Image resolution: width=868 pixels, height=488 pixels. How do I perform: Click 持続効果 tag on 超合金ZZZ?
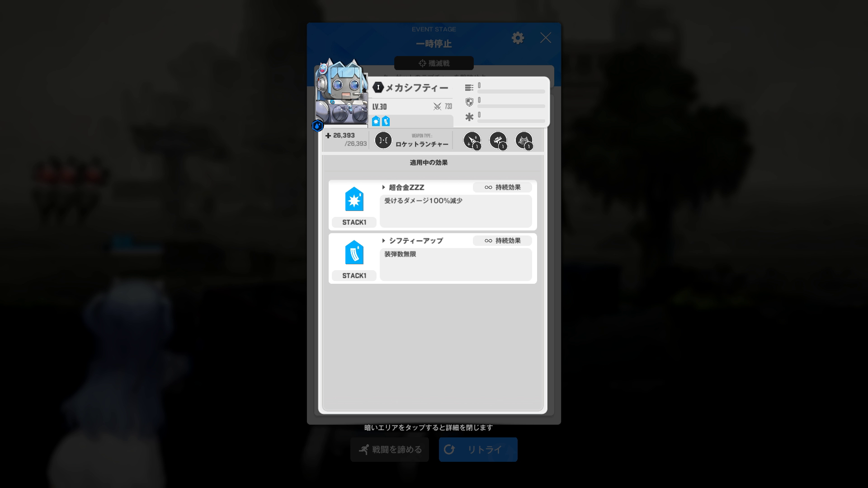pos(502,188)
